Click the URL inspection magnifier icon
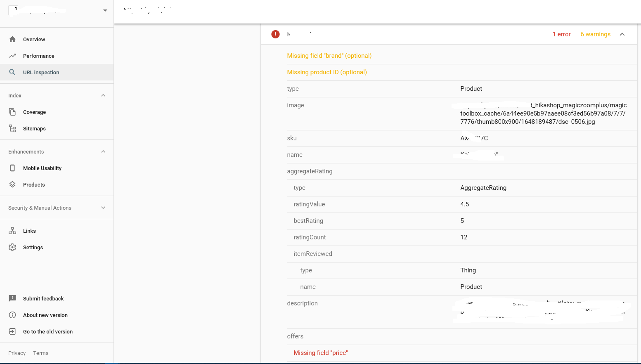Viewport: 641px width, 364px height. tap(12, 72)
